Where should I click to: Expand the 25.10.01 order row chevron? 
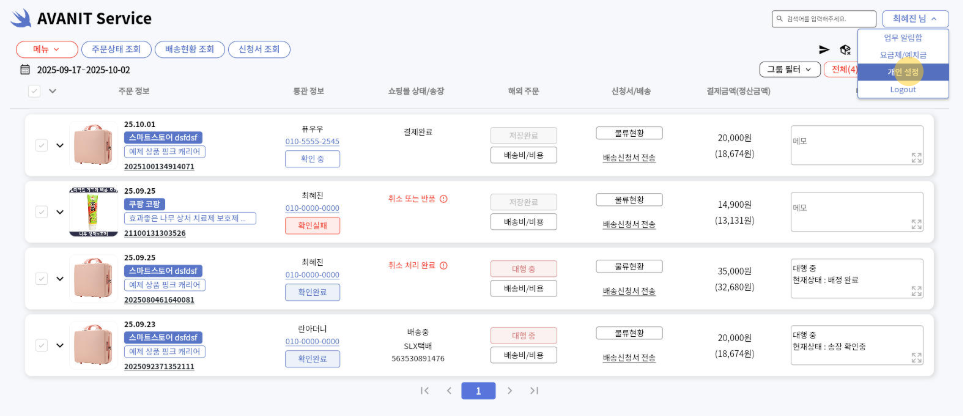pyautogui.click(x=59, y=145)
